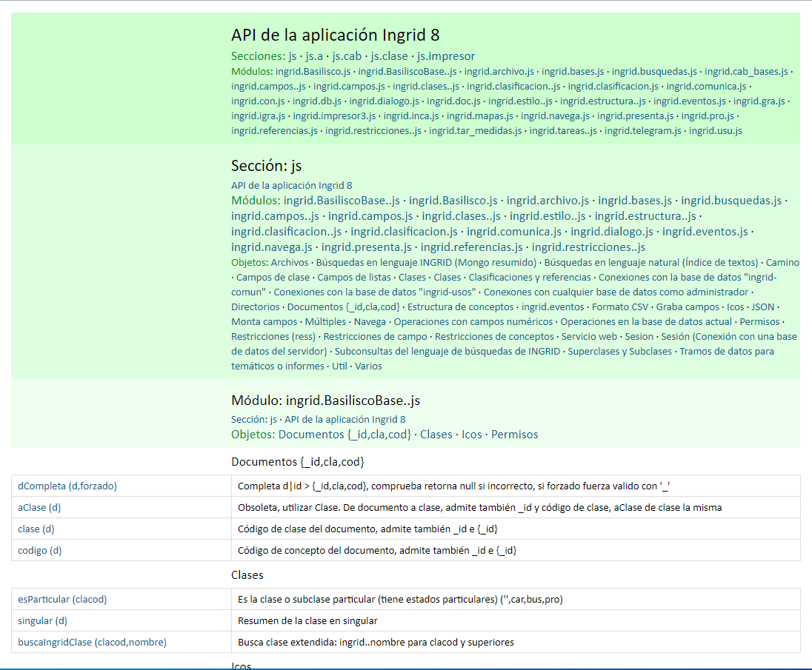Go to Superclases y Subclases
The width and height of the screenshot is (812, 670).
coord(620,352)
